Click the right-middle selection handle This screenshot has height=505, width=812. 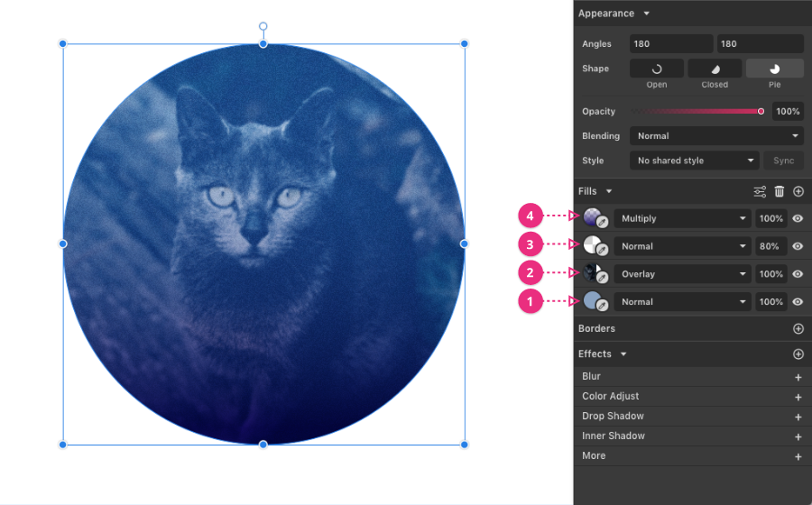tap(465, 243)
